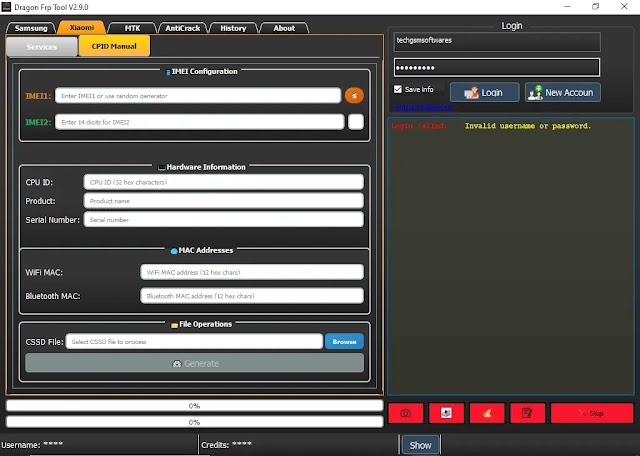Click the New Account button

(562, 92)
